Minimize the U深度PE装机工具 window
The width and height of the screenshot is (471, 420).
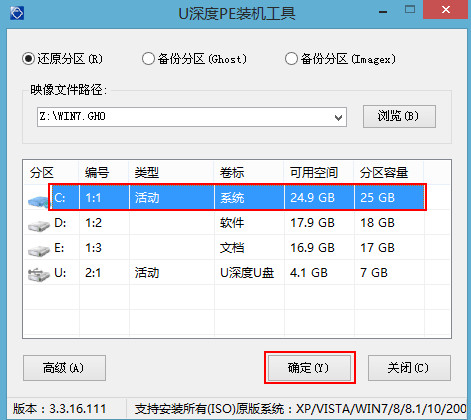tap(383, 12)
